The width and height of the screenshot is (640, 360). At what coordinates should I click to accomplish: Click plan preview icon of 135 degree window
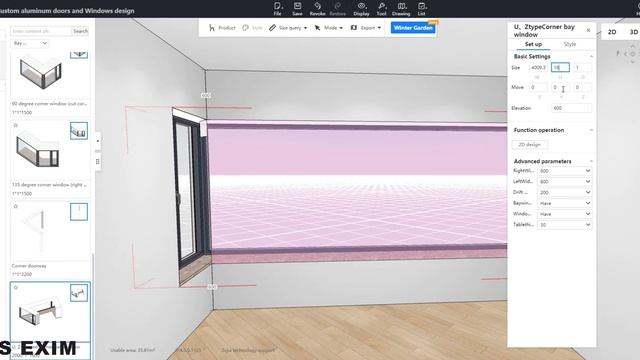[x=79, y=131]
